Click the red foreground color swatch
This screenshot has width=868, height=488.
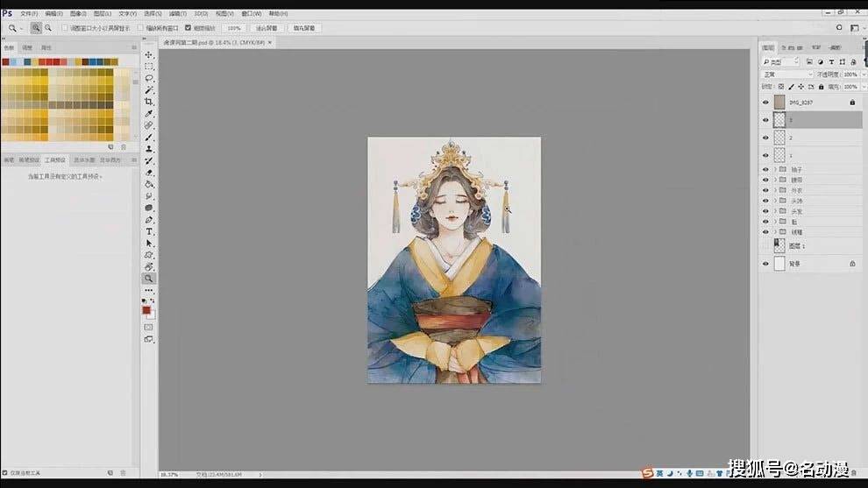tap(147, 309)
